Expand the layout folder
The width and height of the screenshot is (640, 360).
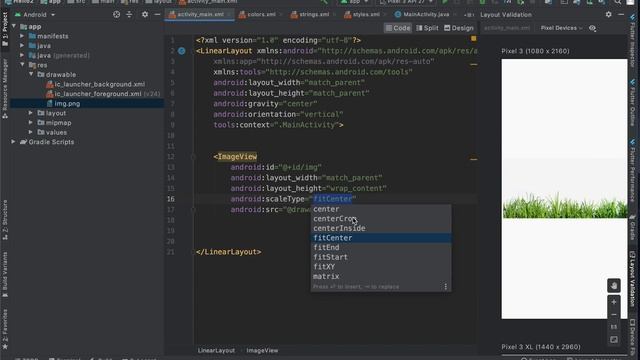(31, 113)
